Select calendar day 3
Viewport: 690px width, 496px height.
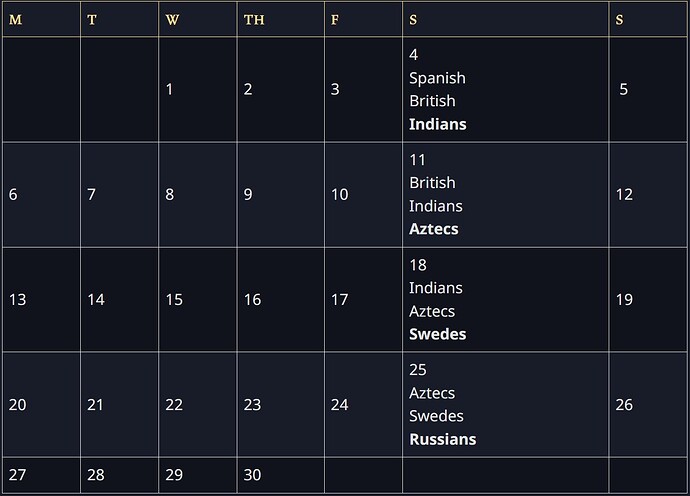[x=335, y=89]
